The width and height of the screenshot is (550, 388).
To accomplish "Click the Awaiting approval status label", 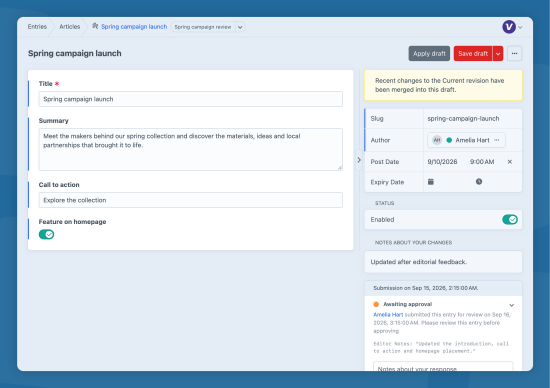I will (x=407, y=304).
